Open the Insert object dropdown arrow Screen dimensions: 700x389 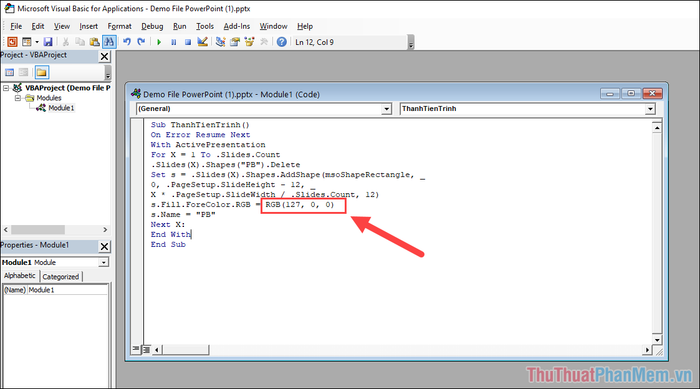pos(37,42)
